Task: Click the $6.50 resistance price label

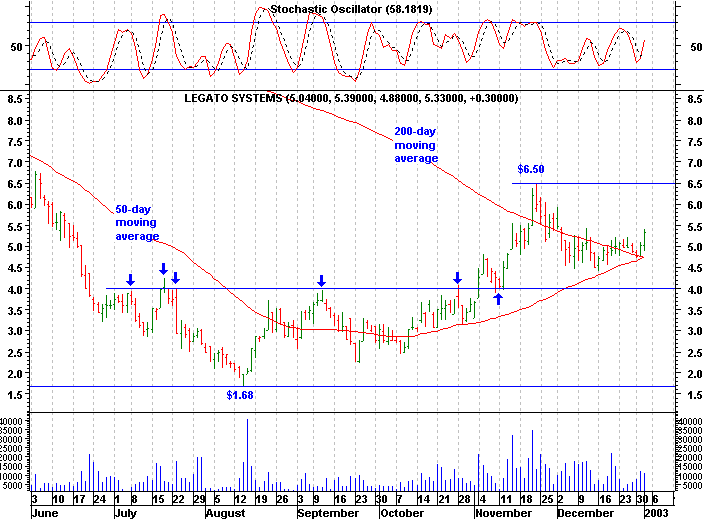Action: 531,169
